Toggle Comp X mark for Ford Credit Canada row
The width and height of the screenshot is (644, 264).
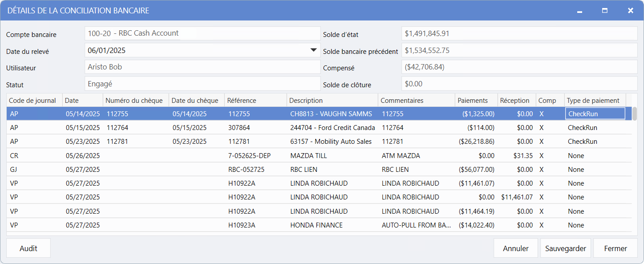click(x=541, y=128)
